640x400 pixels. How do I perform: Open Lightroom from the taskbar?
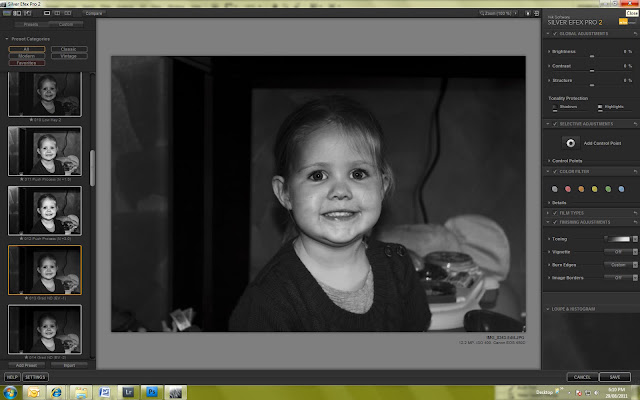(x=128, y=392)
